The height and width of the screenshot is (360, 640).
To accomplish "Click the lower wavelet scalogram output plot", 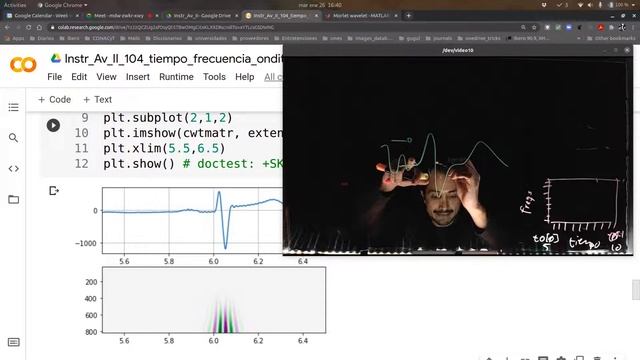I will pos(214,300).
